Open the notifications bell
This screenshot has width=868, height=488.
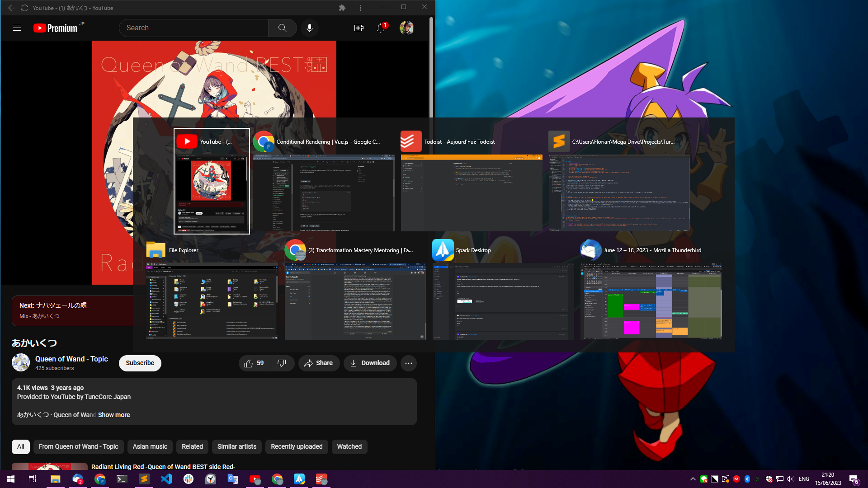pyautogui.click(x=381, y=28)
